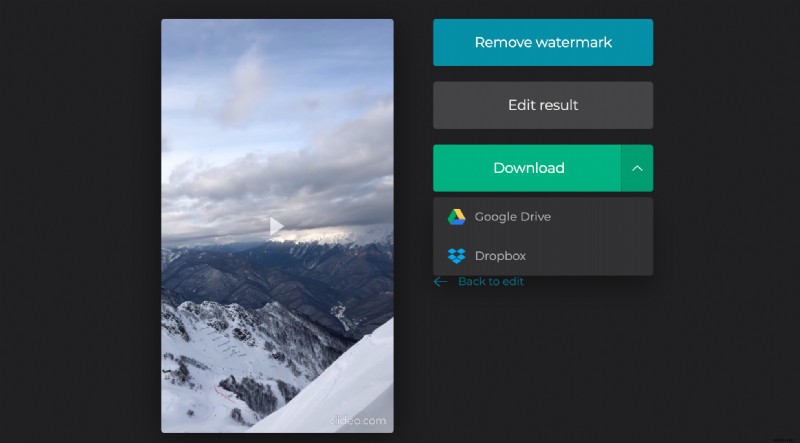
Task: Play the mountain video preview
Action: click(x=277, y=227)
